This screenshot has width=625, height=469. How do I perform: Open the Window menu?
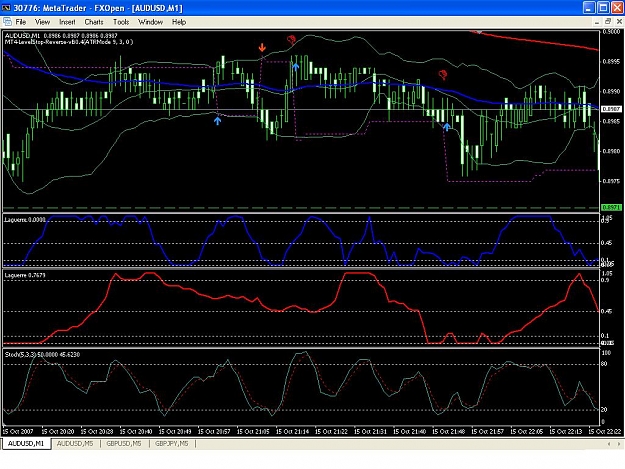click(x=150, y=22)
